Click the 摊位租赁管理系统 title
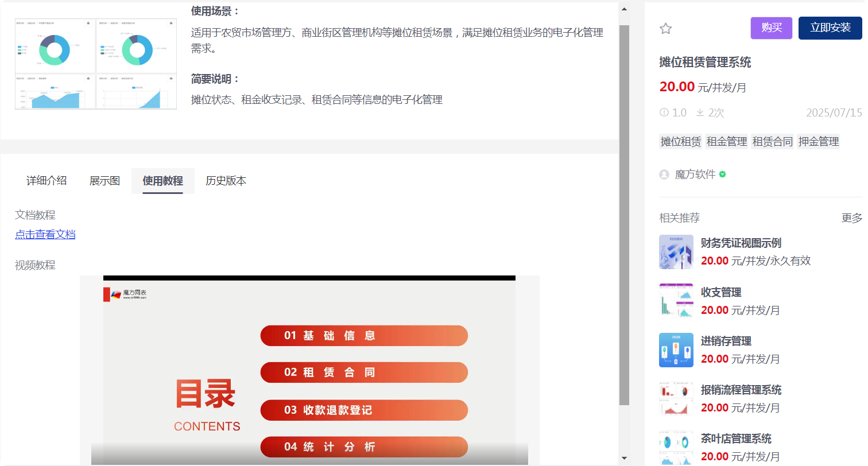This screenshot has height=466, width=868. tap(705, 62)
